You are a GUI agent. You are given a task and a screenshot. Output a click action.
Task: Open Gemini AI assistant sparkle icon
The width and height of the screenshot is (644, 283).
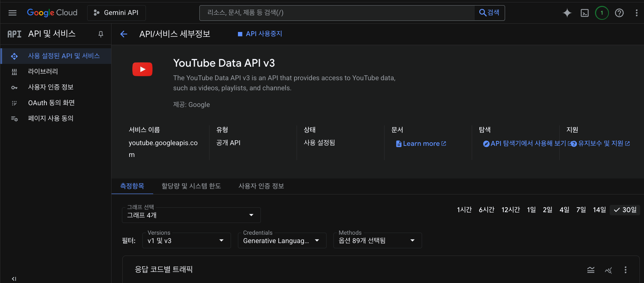[x=567, y=13]
